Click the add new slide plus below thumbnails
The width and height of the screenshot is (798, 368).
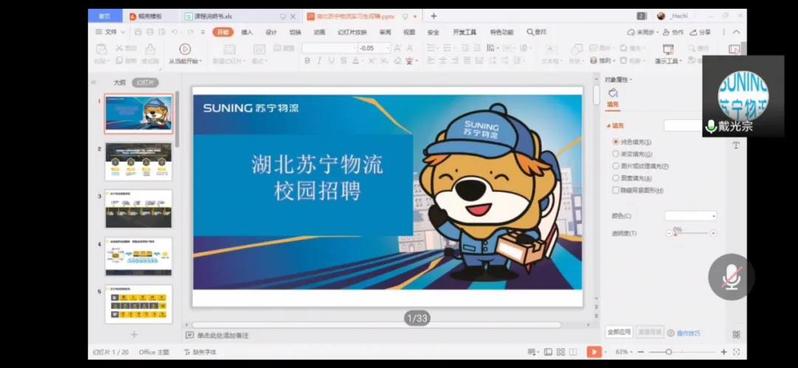(134, 334)
